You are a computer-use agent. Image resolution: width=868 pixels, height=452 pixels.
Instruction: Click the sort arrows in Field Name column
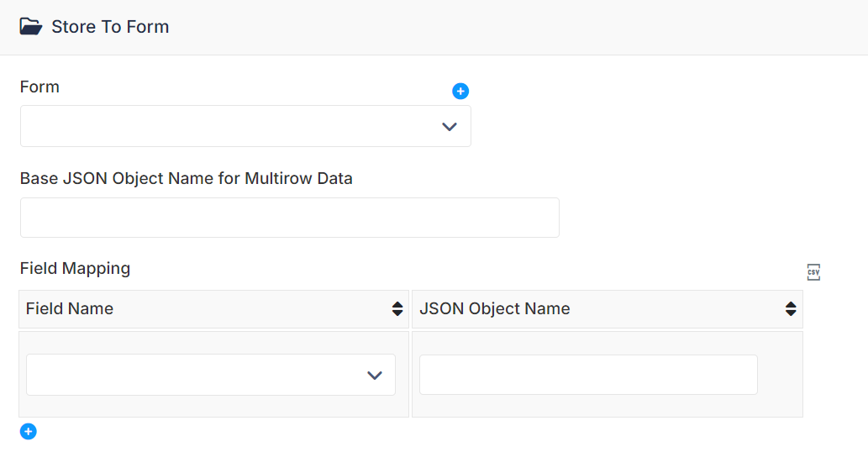coord(397,308)
